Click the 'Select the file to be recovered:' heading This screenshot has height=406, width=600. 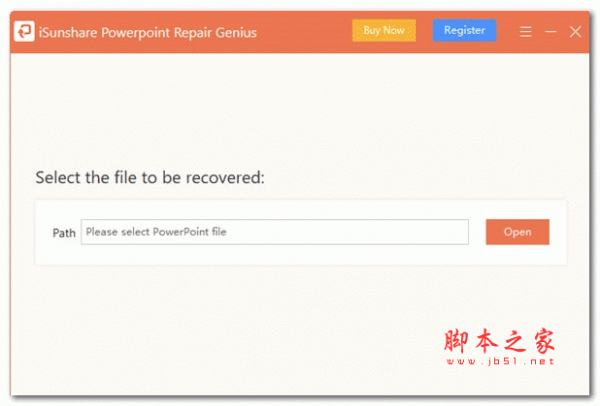pyautogui.click(x=150, y=178)
